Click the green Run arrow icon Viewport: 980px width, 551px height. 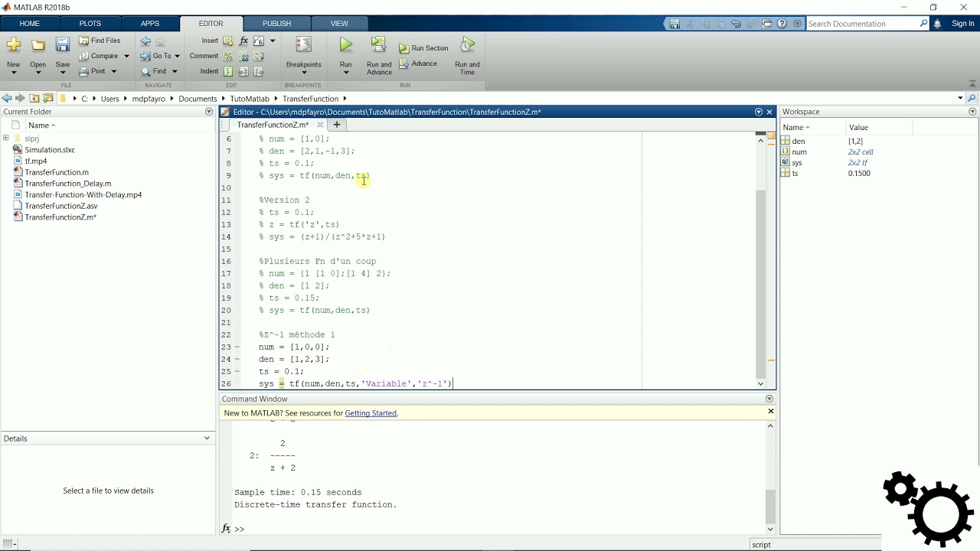pos(346,45)
